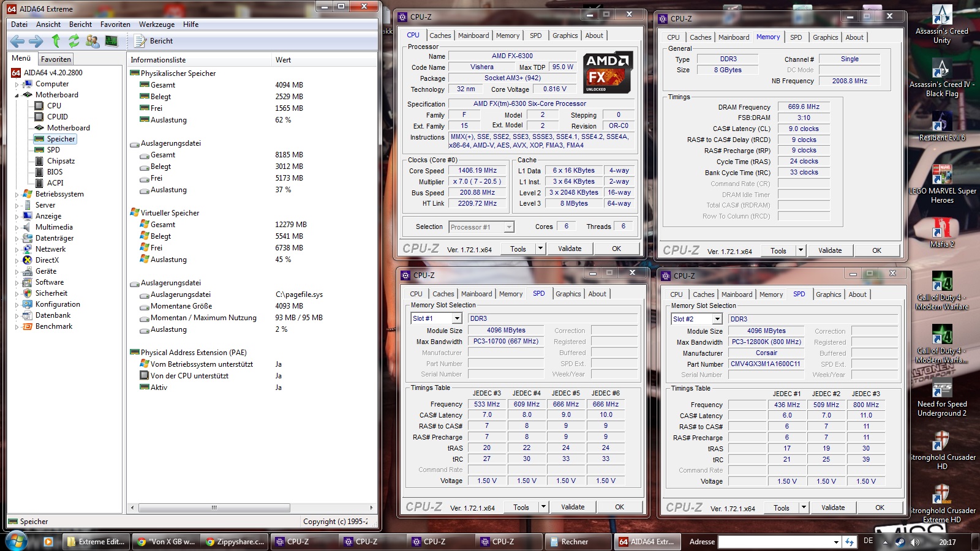Open Mainboard tab in CPU-Z Memory window
The height and width of the screenshot is (551, 980).
click(734, 37)
